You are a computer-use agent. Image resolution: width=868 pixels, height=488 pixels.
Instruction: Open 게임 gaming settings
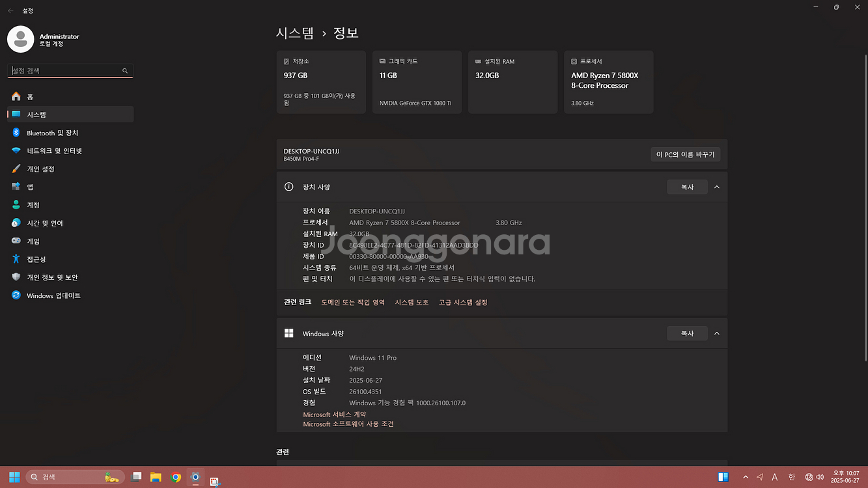[x=70, y=241]
